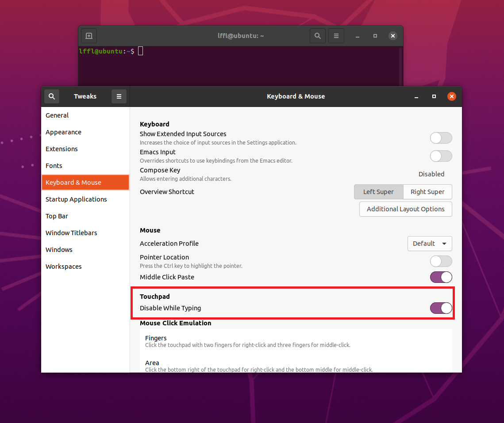Click the new terminal tab icon
The width and height of the screenshot is (504, 423).
pyautogui.click(x=88, y=36)
